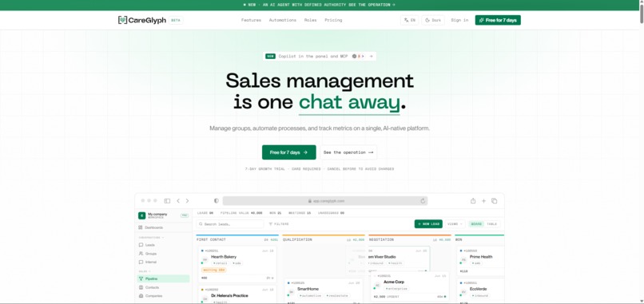Click the automotive tag on SmartHome
Image resolution: width=644 pixels, height=304 pixels.
[311, 295]
